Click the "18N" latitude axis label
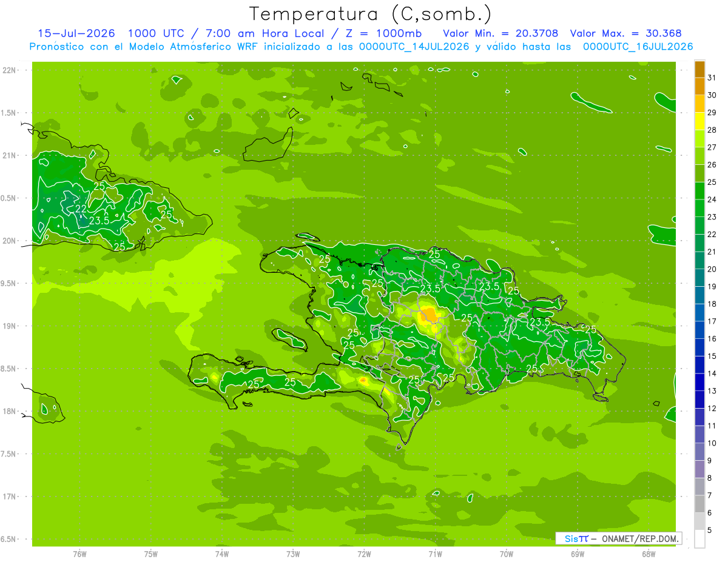The width and height of the screenshot is (728, 562). [10, 411]
